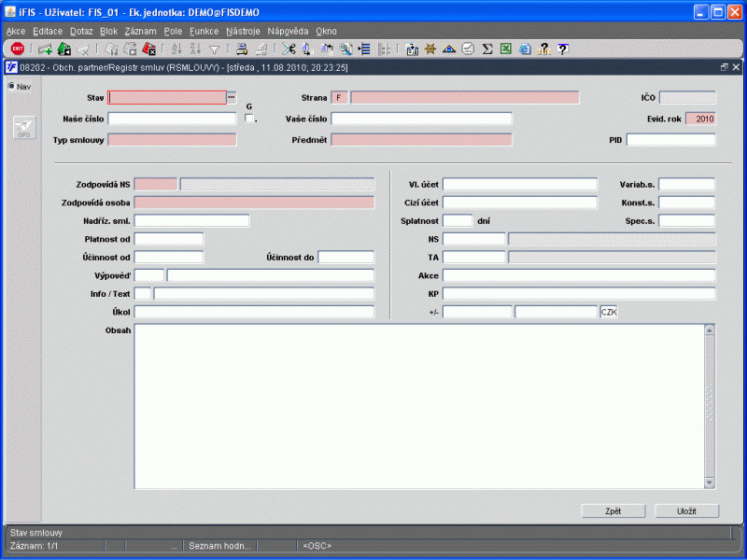The width and height of the screenshot is (747, 560).
Task: Click the Zpět button
Action: point(613,511)
